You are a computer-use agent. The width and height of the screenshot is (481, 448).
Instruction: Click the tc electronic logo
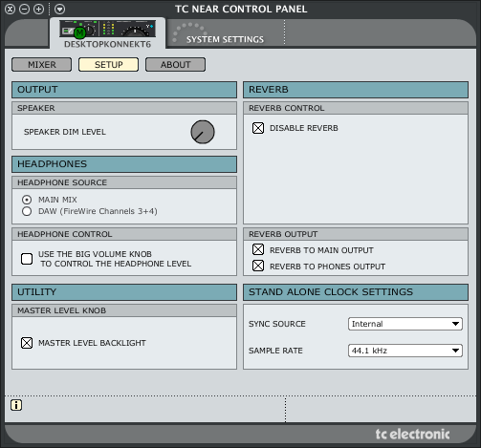[412, 434]
